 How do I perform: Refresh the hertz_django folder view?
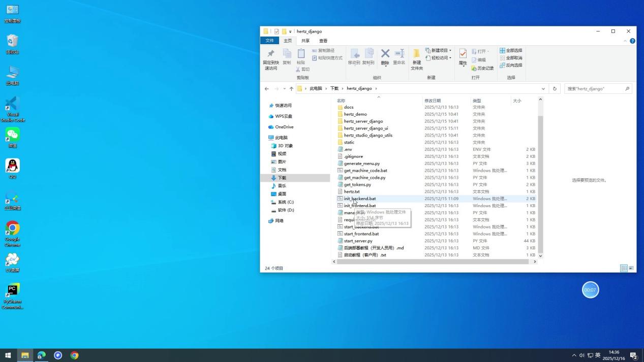[555, 89]
